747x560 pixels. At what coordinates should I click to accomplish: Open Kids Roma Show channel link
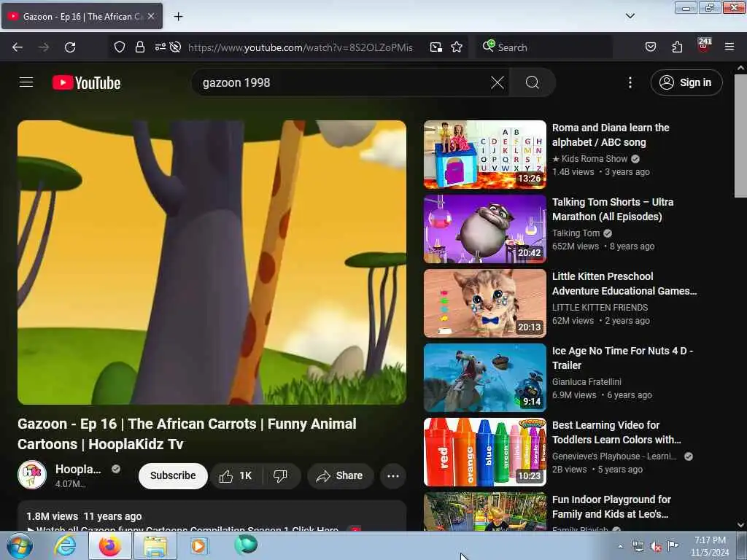pos(589,158)
